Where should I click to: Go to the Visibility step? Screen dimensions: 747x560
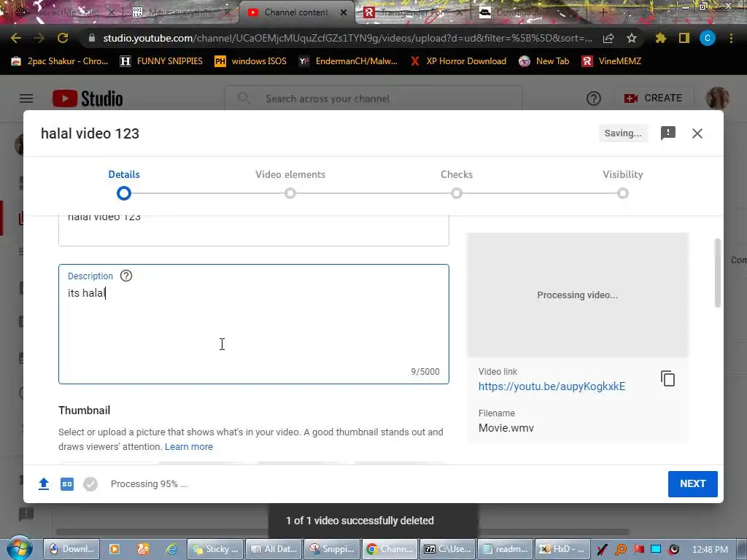[x=623, y=183]
